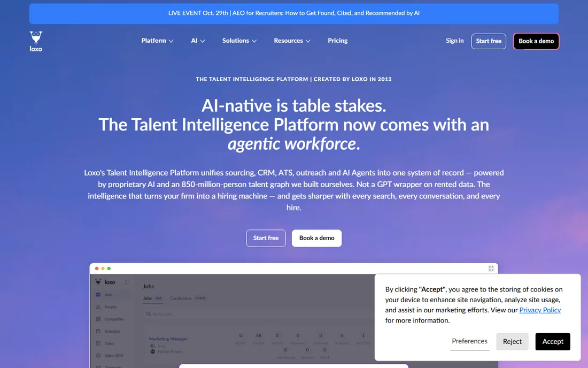Viewport: 588px width, 368px height.
Task: Open the LIVE EVENT announcement banner
Action: [294, 13]
